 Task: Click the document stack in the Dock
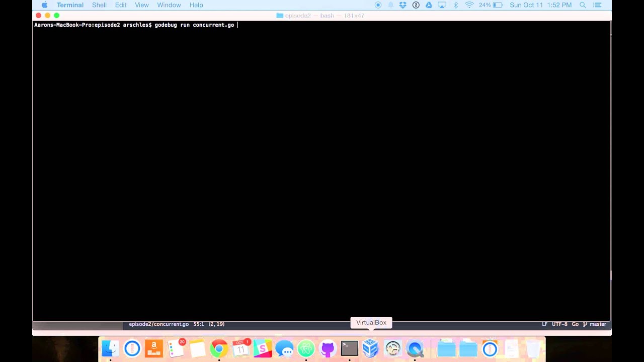pyautogui.click(x=512, y=348)
